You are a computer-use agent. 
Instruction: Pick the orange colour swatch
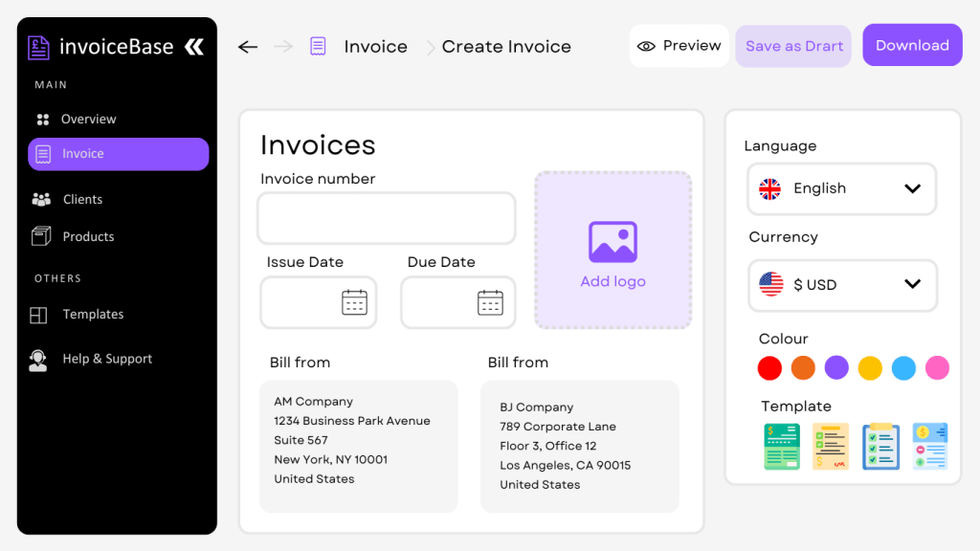(x=803, y=368)
